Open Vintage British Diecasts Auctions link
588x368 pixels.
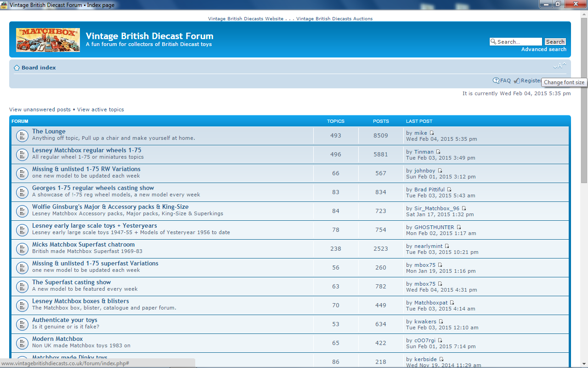pos(334,19)
